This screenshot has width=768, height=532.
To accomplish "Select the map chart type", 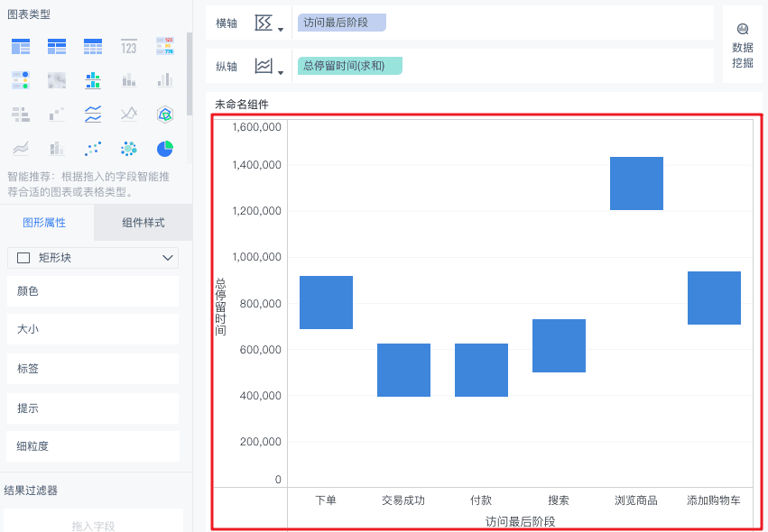I will pyautogui.click(x=57, y=80).
